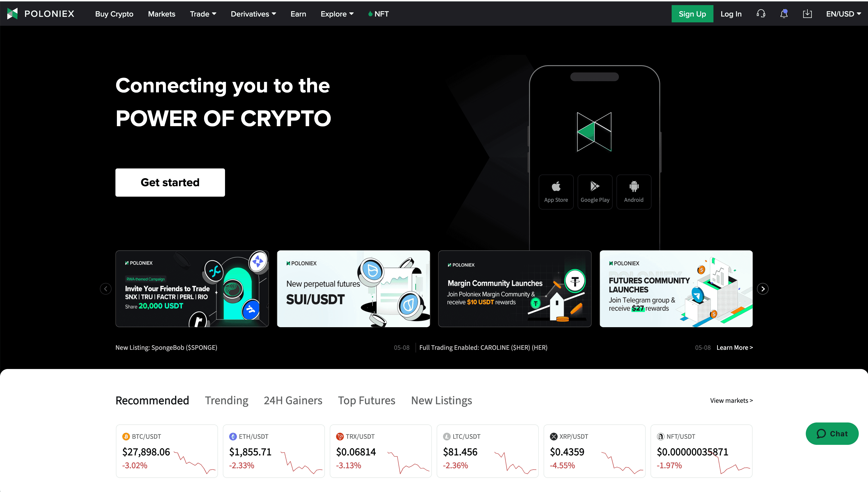Click the XRP/USDT price $0.4359

click(x=567, y=452)
